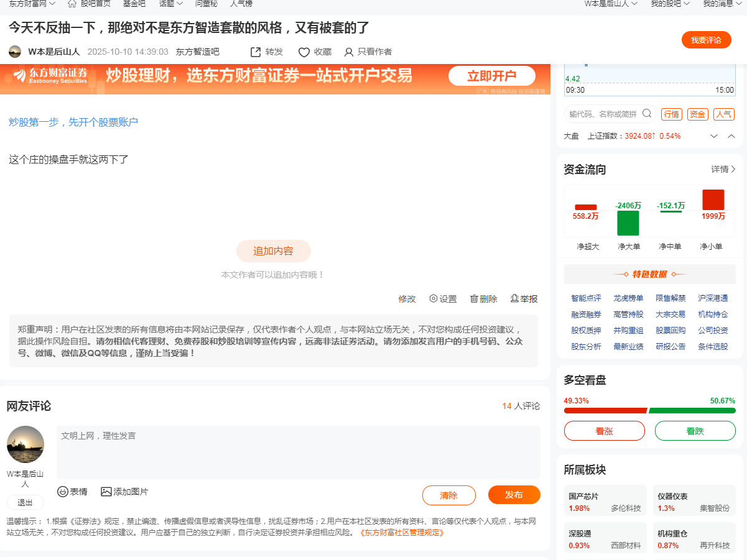This screenshot has width=747, height=560.
Task: Select the 人气 tab button
Action: (723, 114)
